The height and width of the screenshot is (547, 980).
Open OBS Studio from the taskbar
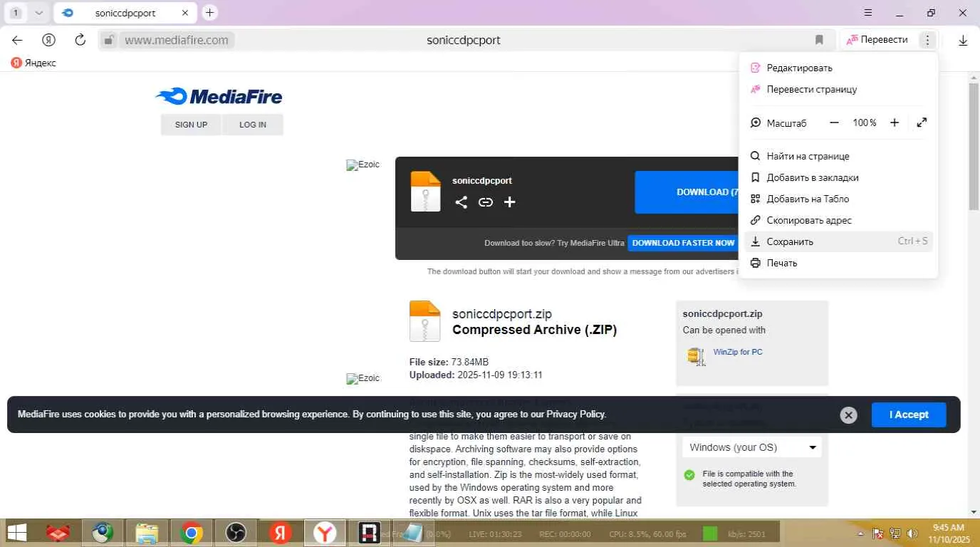pos(236,533)
